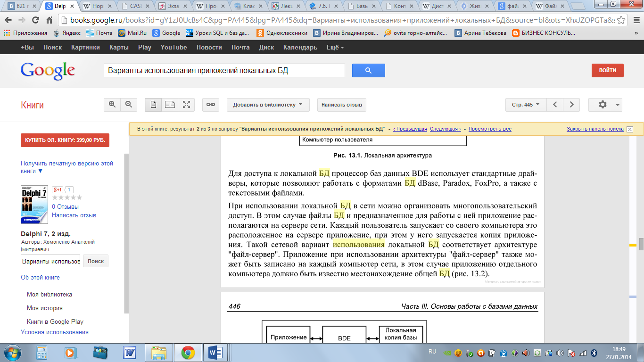Click the Google logo
Image resolution: width=644 pixels, height=362 pixels.
[x=48, y=71]
